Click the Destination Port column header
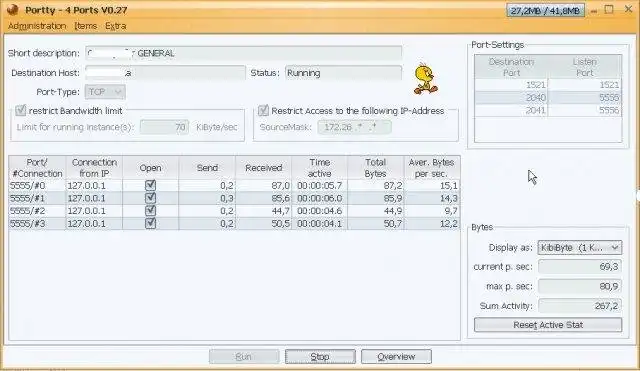 point(511,67)
